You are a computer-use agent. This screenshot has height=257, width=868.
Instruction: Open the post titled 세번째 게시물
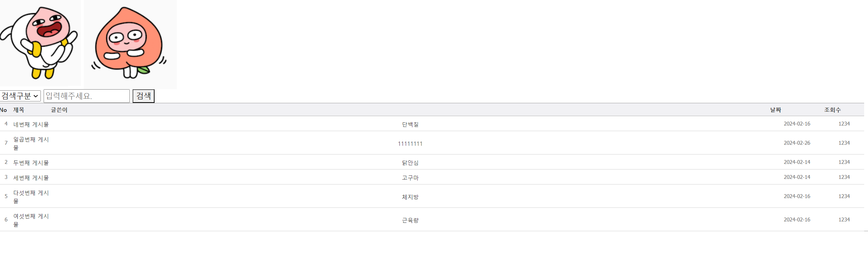[31, 177]
